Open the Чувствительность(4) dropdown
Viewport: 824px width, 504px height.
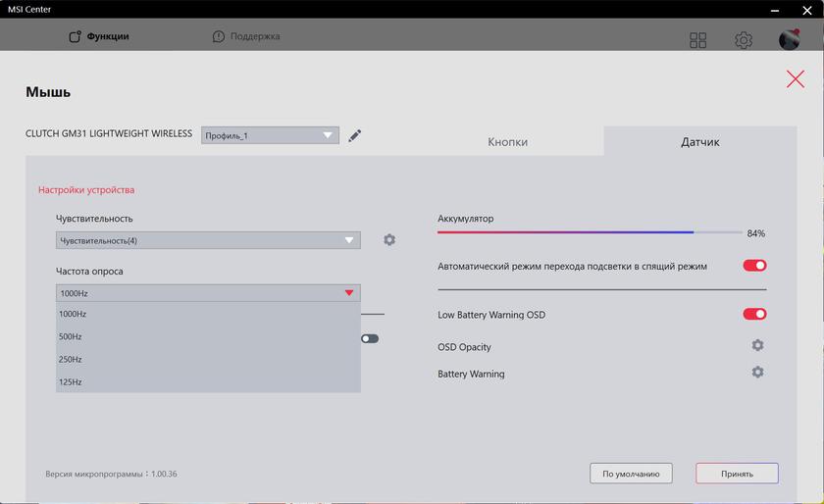(208, 240)
